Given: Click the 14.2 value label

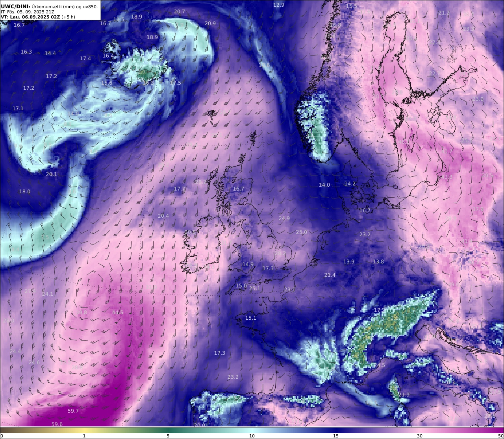Looking at the screenshot, I should (350, 183).
